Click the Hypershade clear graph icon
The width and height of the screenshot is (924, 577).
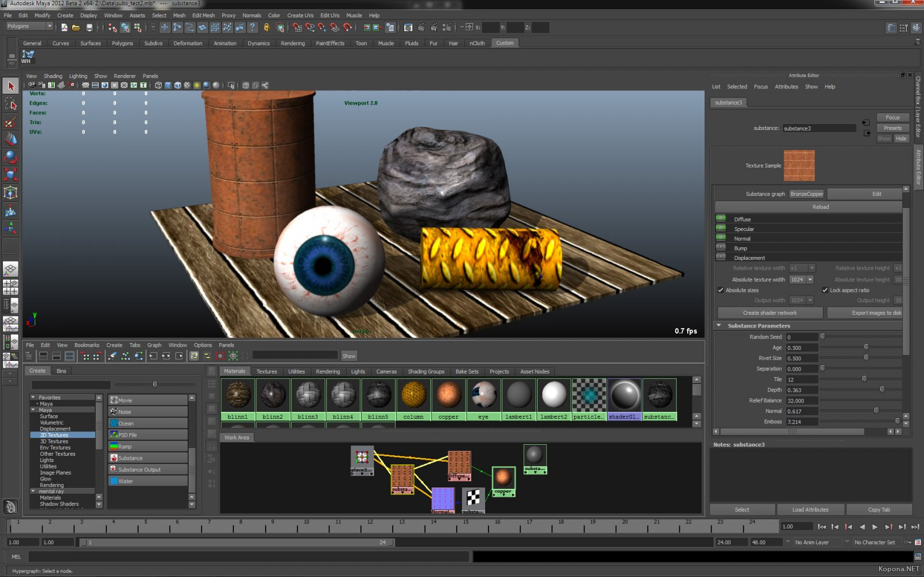[x=113, y=356]
